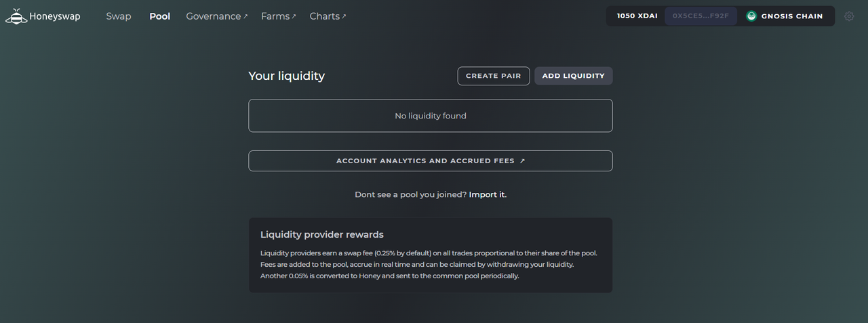This screenshot has width=868, height=323.
Task: Click the external-link arrow beside Farms
Action: 294,16
